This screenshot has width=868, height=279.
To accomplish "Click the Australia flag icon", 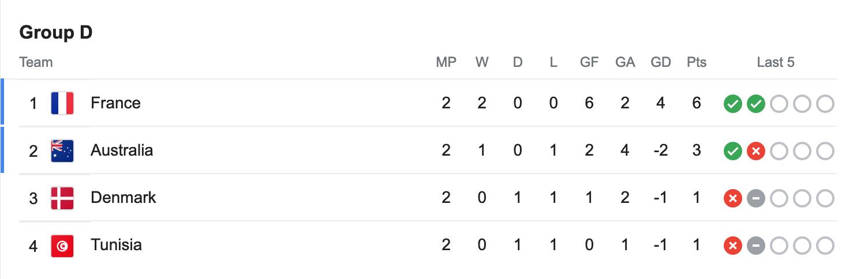I will click(x=62, y=150).
